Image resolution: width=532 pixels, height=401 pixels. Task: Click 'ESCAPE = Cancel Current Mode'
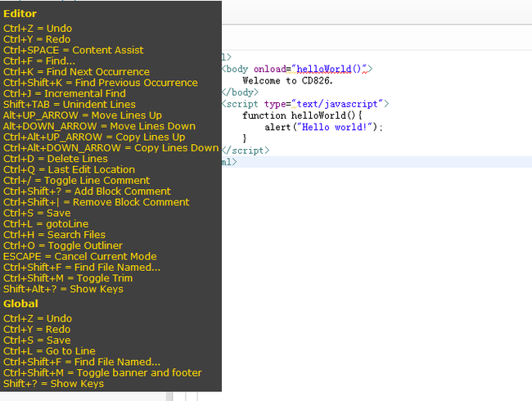(80, 256)
